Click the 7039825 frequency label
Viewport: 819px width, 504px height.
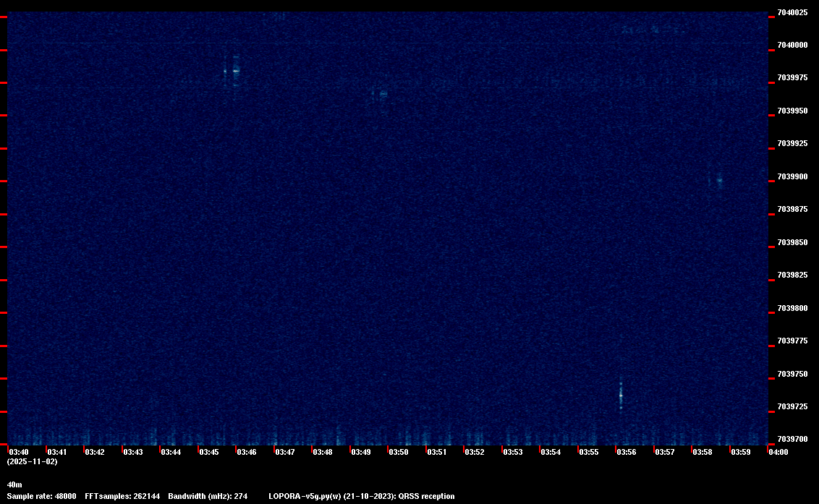tap(792, 276)
